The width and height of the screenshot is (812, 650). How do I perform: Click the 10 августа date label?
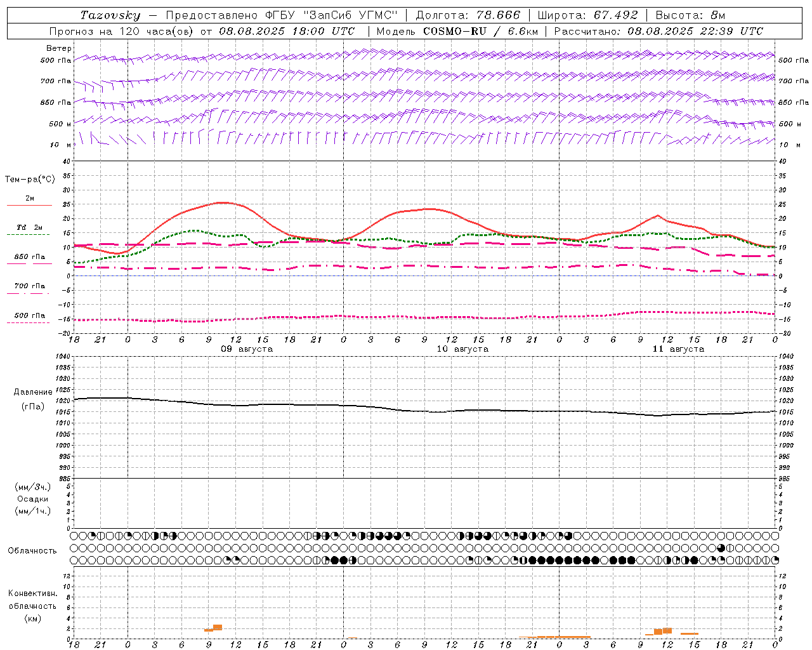point(462,349)
